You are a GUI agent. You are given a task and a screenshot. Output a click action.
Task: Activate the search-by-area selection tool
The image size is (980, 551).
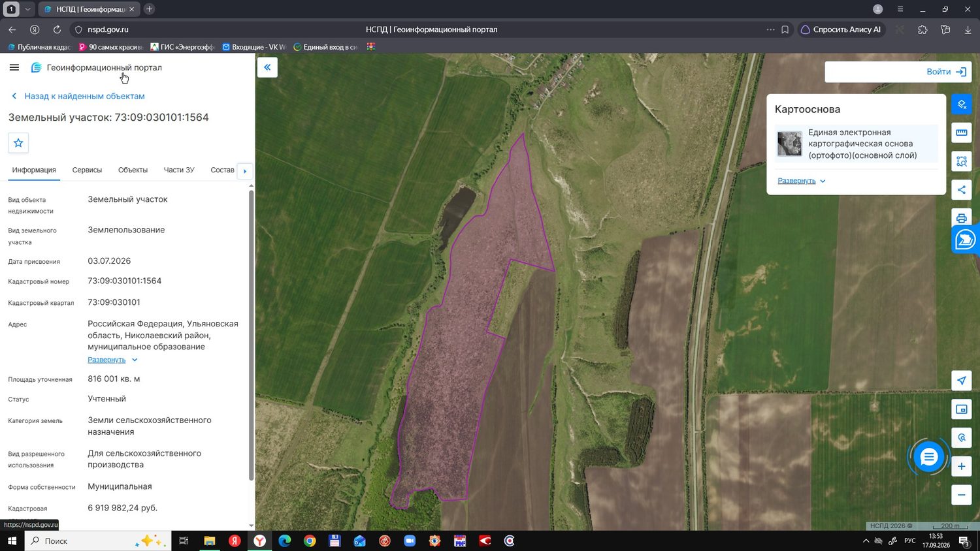click(x=962, y=161)
